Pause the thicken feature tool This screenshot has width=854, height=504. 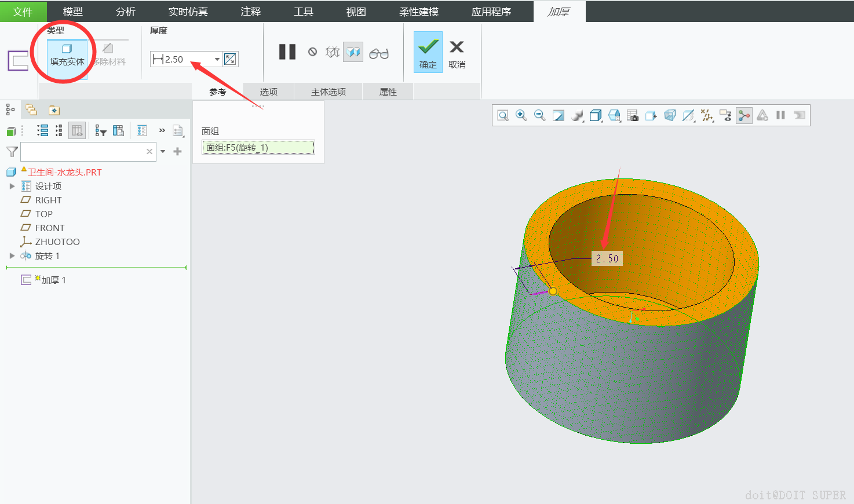[287, 52]
